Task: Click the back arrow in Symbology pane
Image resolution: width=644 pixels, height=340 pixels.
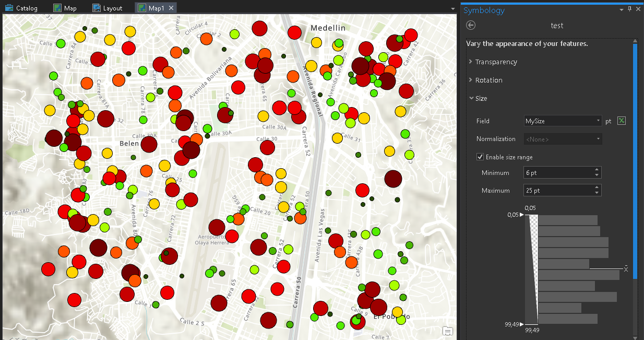Action: click(x=471, y=25)
